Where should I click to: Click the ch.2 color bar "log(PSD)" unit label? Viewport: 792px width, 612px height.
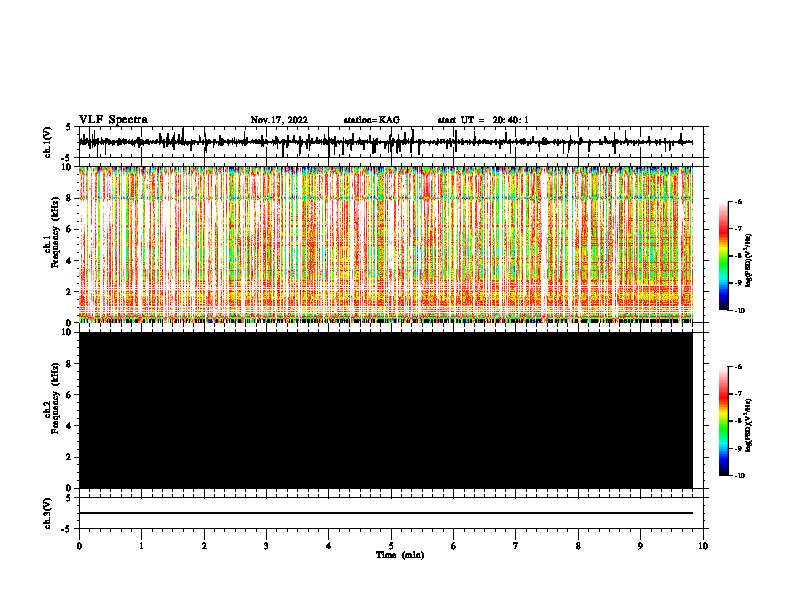750,425
